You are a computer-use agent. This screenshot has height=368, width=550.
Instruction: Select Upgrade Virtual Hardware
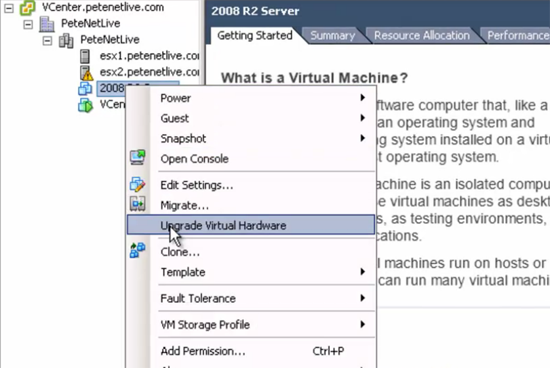251,225
